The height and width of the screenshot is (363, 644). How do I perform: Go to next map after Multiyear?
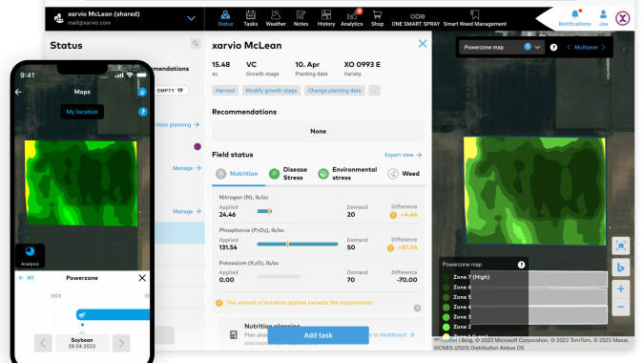[604, 47]
